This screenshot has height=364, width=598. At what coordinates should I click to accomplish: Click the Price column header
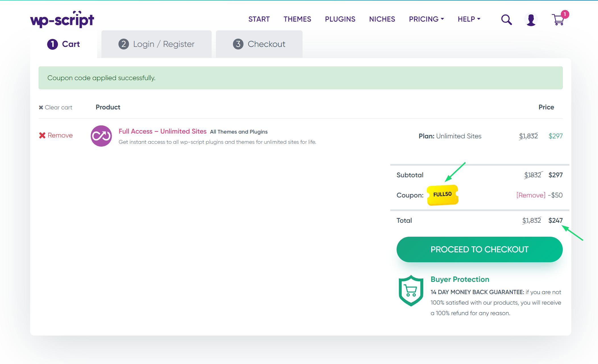pyautogui.click(x=546, y=107)
